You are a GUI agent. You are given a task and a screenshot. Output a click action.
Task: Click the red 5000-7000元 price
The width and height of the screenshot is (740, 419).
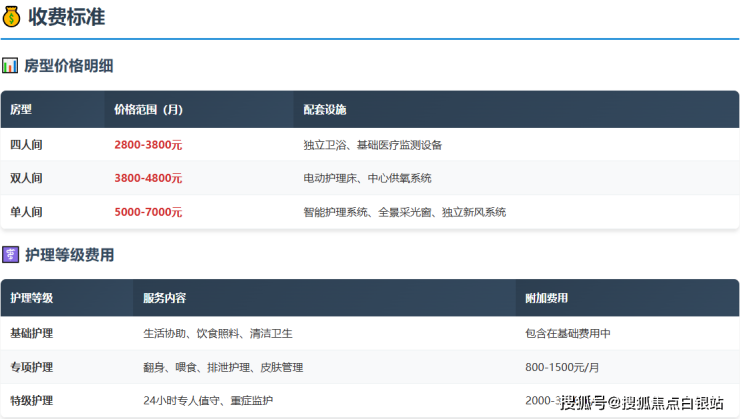click(x=148, y=212)
